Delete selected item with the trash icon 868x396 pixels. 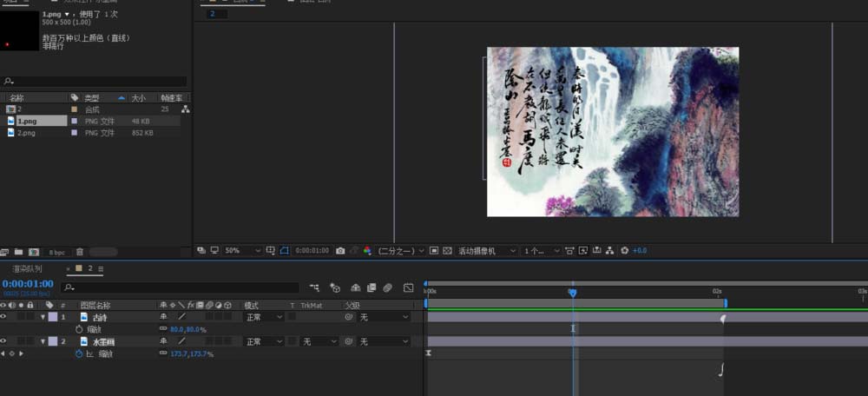pyautogui.click(x=80, y=252)
